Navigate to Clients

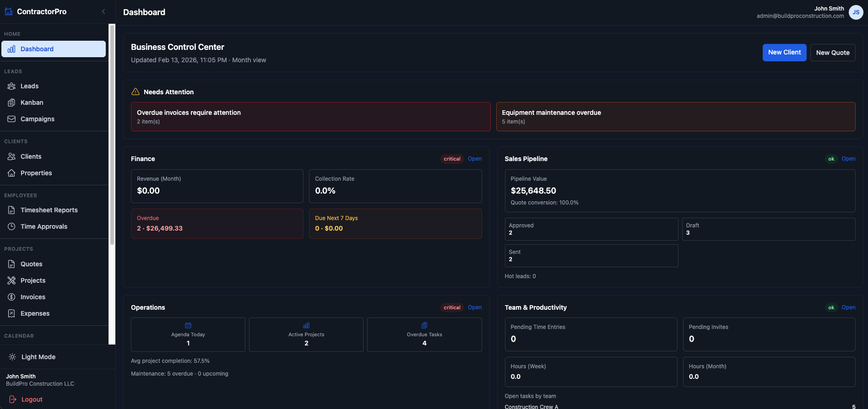[54, 156]
